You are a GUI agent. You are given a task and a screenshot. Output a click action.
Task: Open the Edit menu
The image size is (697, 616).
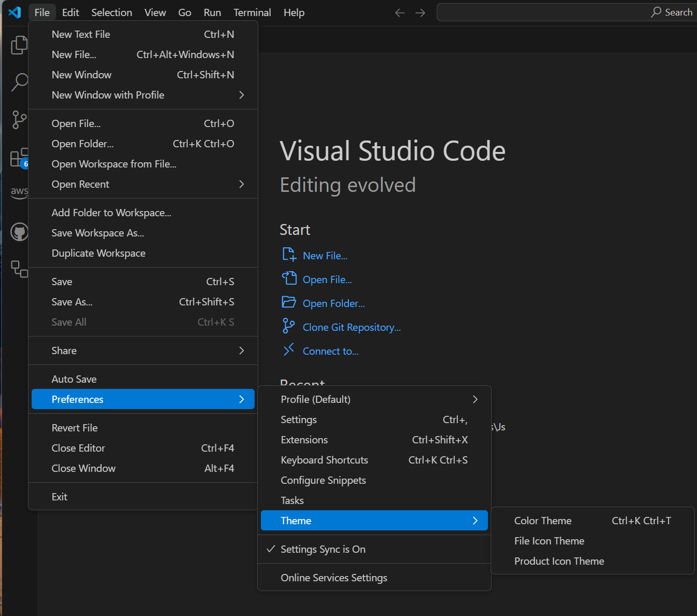pos(71,12)
